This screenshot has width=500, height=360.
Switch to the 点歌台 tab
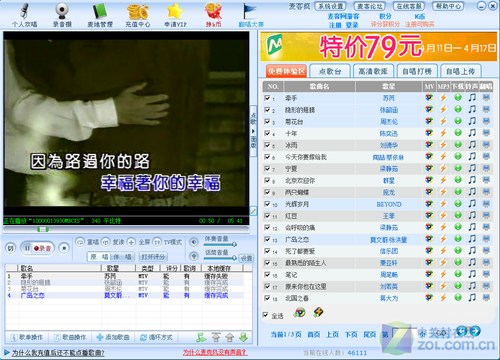tap(330, 71)
